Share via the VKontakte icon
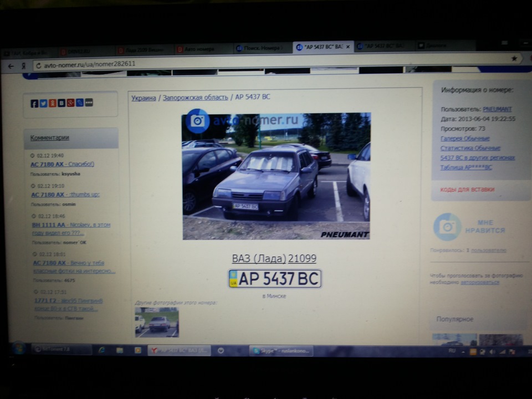 point(62,103)
